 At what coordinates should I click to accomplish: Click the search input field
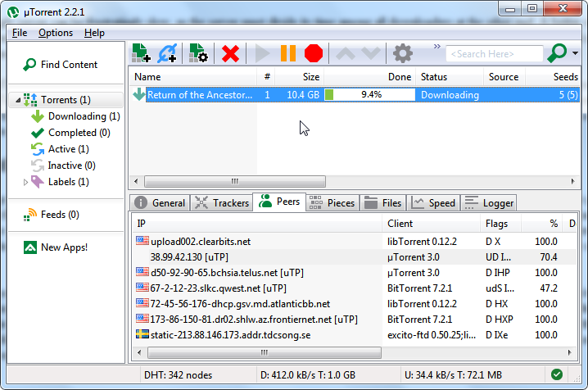point(495,53)
